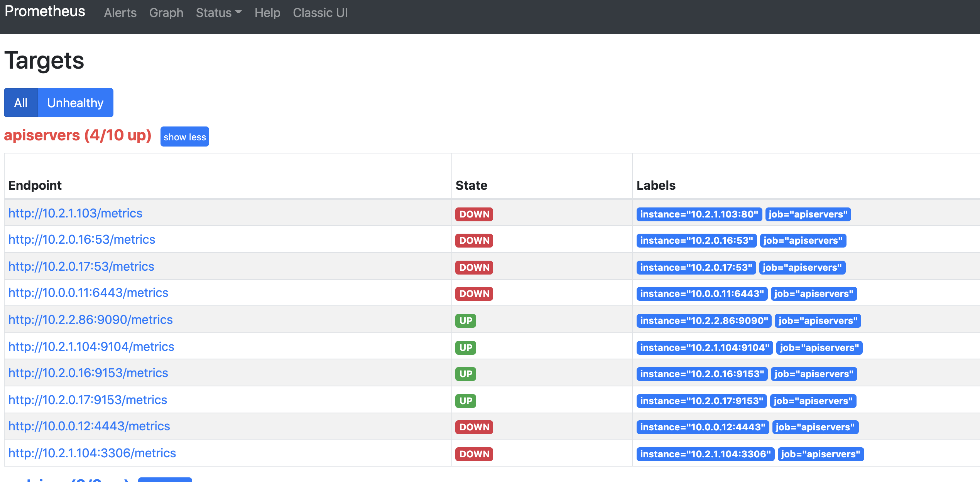Screen dimensions: 980x482
Task: Collapse apiservers with show less button
Action: click(185, 137)
